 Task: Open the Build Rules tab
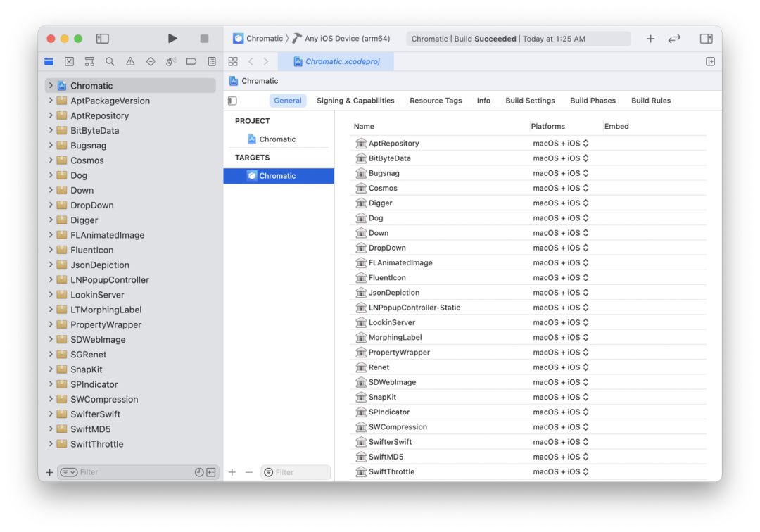coord(650,101)
